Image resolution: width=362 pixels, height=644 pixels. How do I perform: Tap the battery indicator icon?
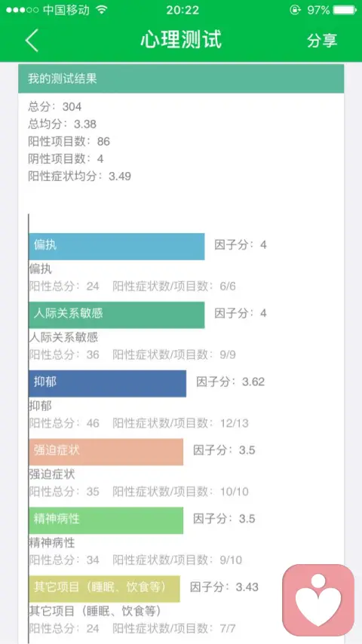(345, 10)
